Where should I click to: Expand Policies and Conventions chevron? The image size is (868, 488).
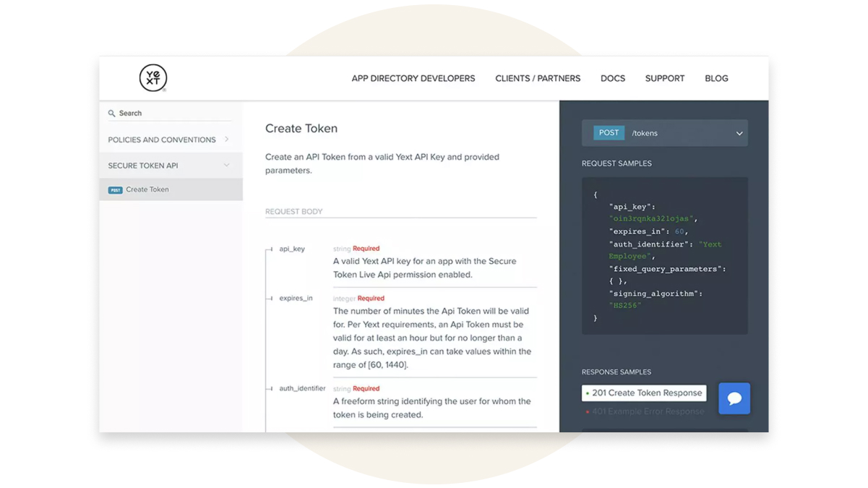pos(226,140)
